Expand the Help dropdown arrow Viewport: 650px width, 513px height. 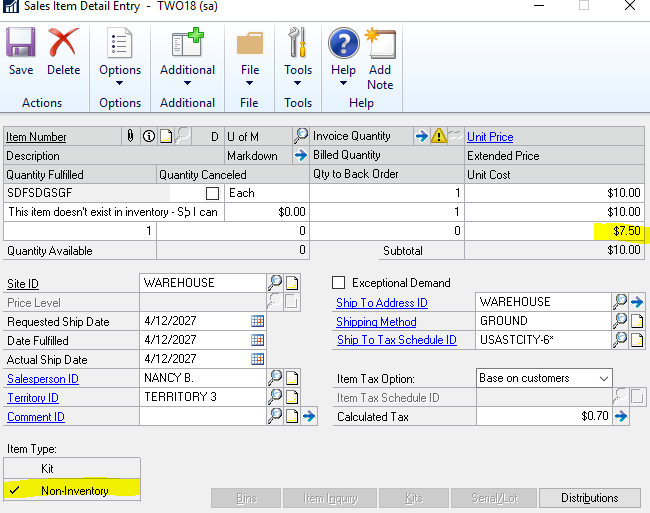tap(343, 83)
